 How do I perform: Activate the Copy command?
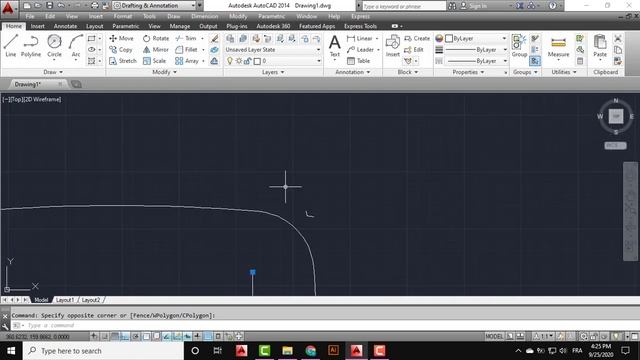(x=121, y=49)
